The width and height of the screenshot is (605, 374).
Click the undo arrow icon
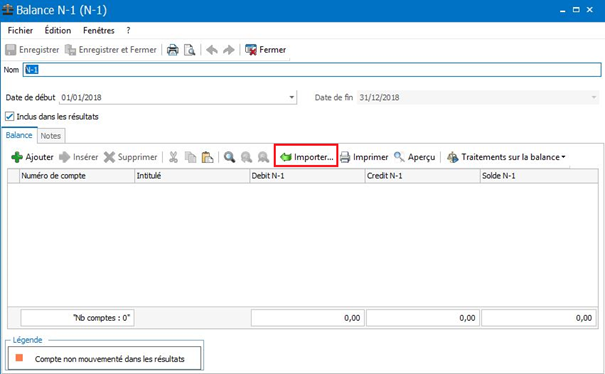pyautogui.click(x=212, y=50)
